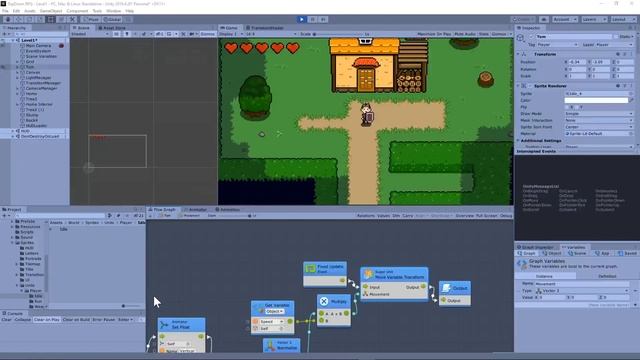Click the Tom game object icon in Inspector
This screenshot has width=640, height=360.
(520, 38)
